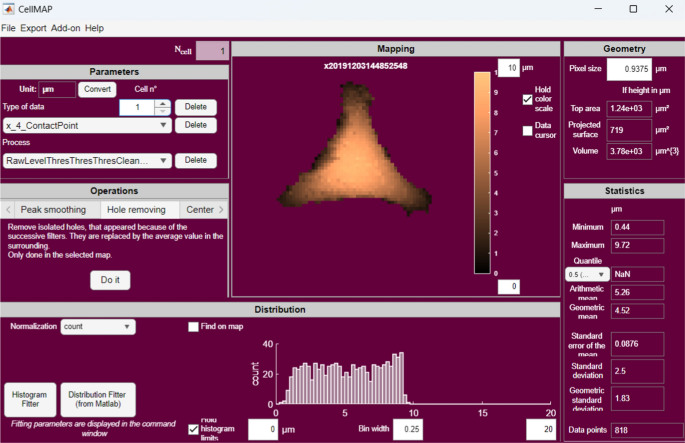The image size is (685, 443).
Task: Click the mapping color scale bar
Action: 482,172
